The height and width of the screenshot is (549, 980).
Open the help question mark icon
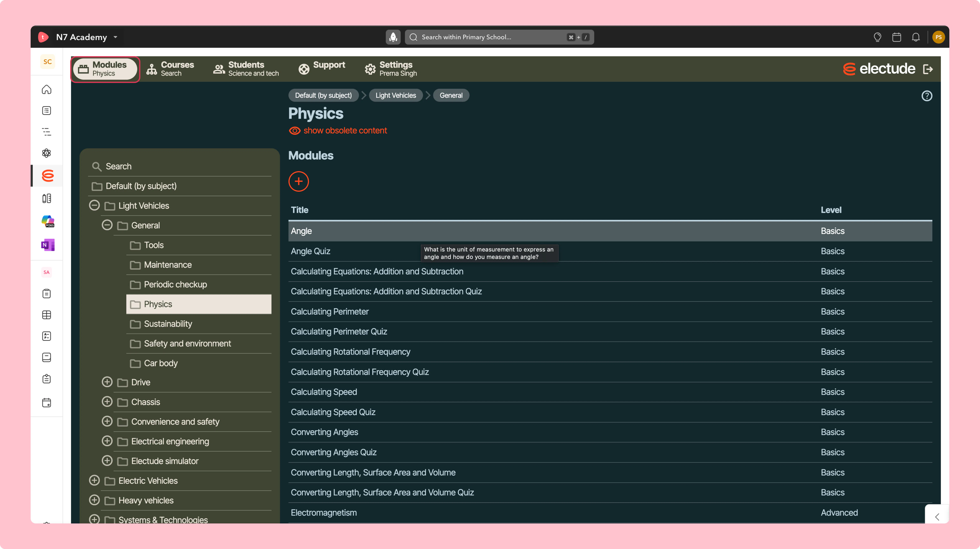[927, 96]
